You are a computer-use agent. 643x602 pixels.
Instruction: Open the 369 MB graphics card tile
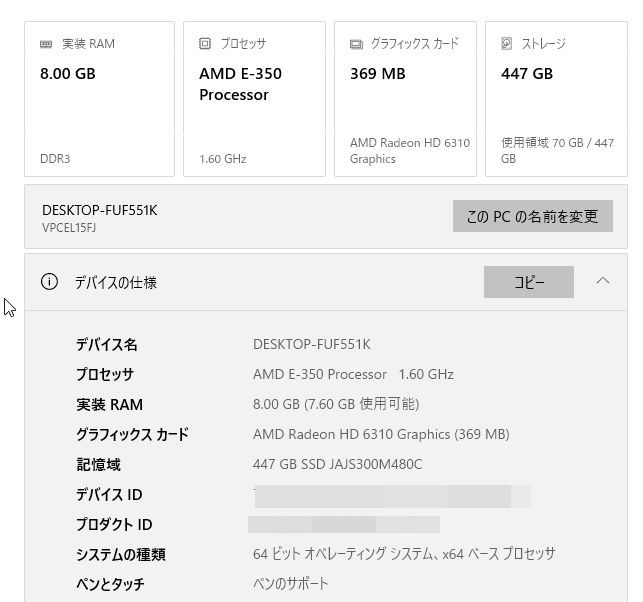(405, 99)
